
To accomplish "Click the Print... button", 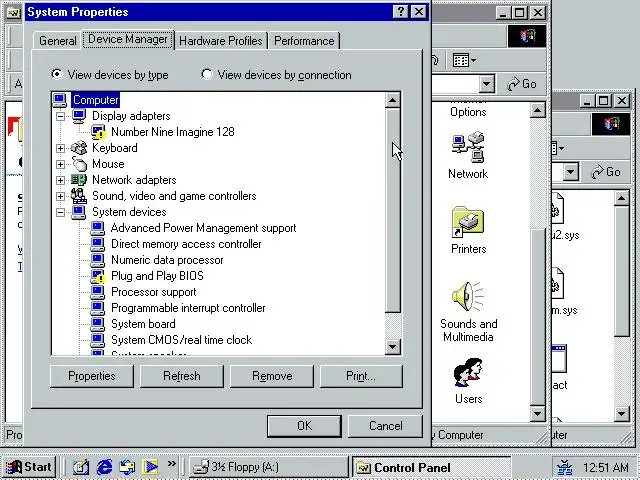I will pyautogui.click(x=361, y=376).
